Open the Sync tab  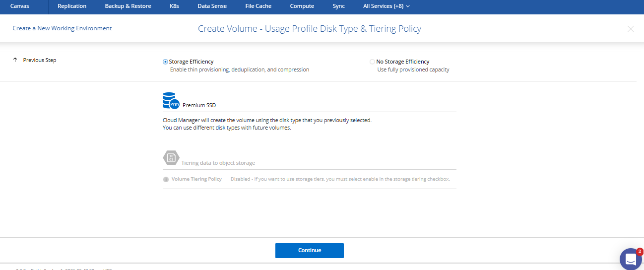click(x=338, y=6)
